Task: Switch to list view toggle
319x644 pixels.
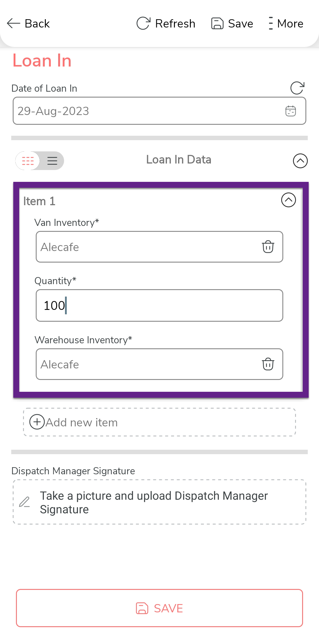Action: [52, 161]
